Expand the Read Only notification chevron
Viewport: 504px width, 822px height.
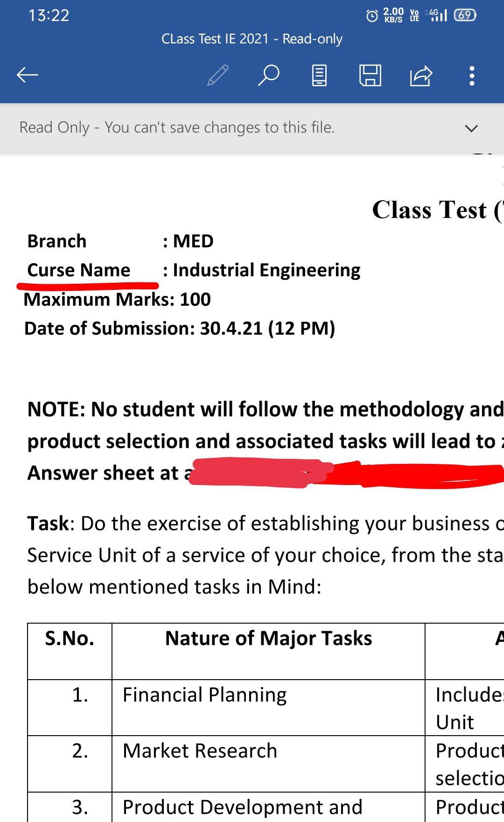[x=472, y=128]
